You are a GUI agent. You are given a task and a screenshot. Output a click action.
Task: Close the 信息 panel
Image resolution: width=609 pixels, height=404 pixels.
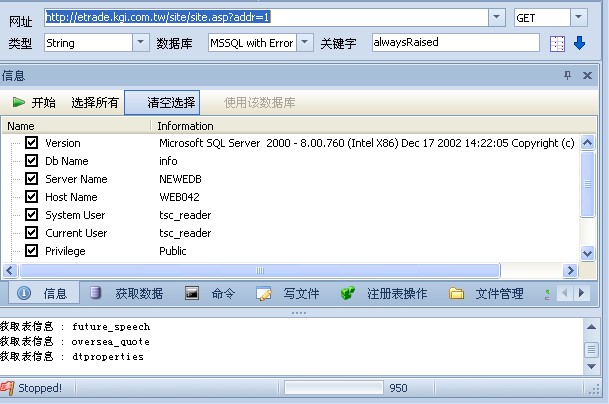pyautogui.click(x=587, y=75)
